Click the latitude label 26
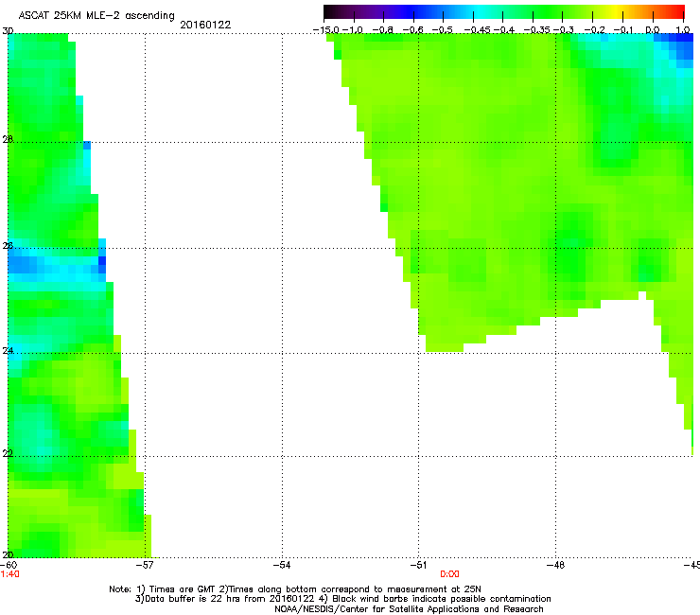This screenshot has width=700, height=615. (x=8, y=245)
